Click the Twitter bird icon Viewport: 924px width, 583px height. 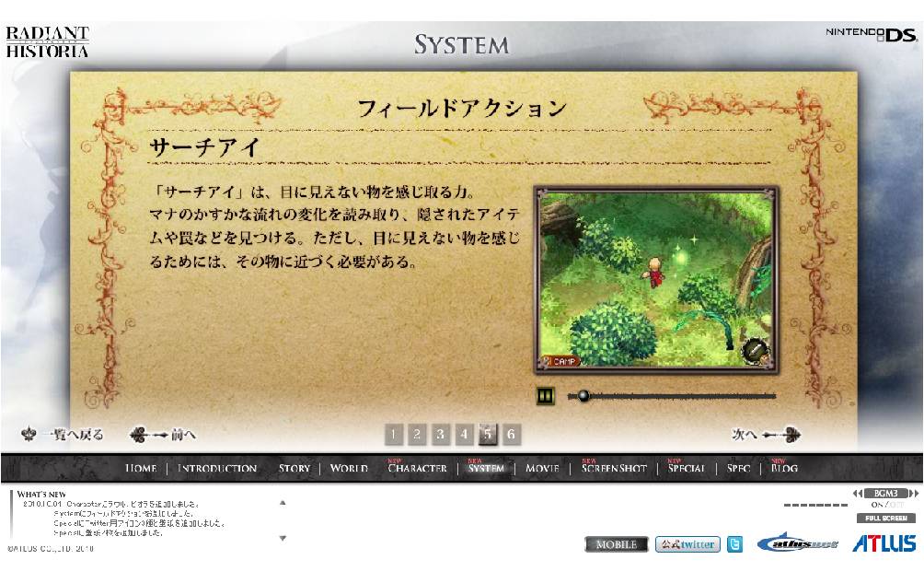[x=734, y=544]
